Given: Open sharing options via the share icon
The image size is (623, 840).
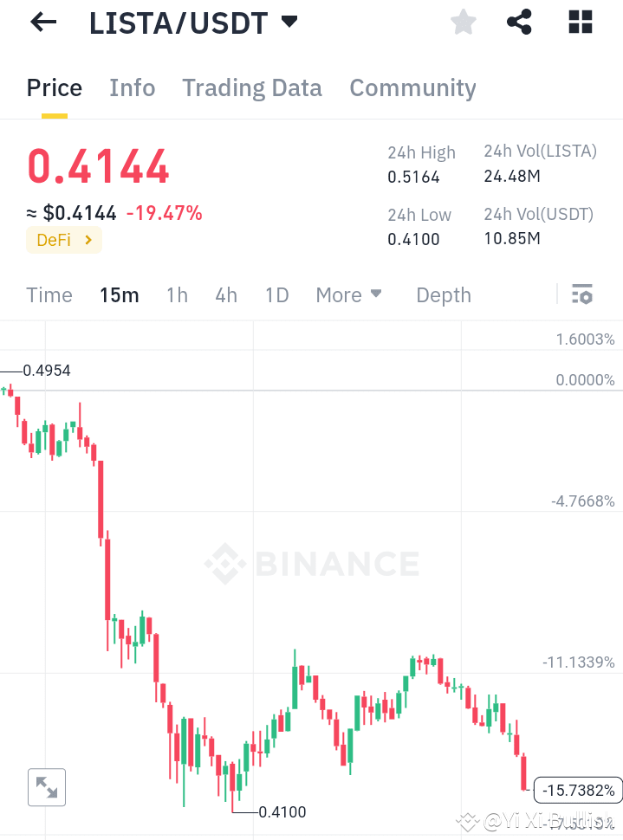Looking at the screenshot, I should pyautogui.click(x=519, y=22).
